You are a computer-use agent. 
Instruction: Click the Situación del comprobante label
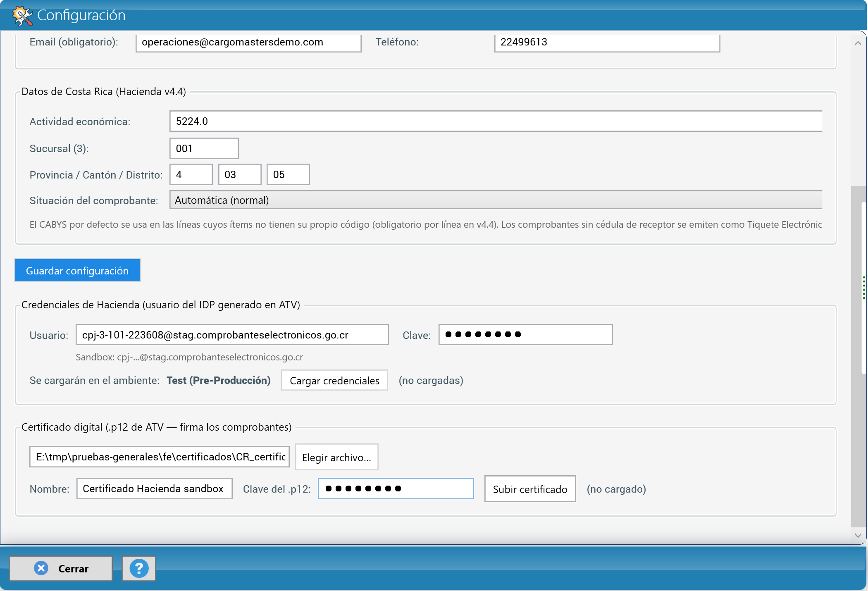[x=94, y=200]
